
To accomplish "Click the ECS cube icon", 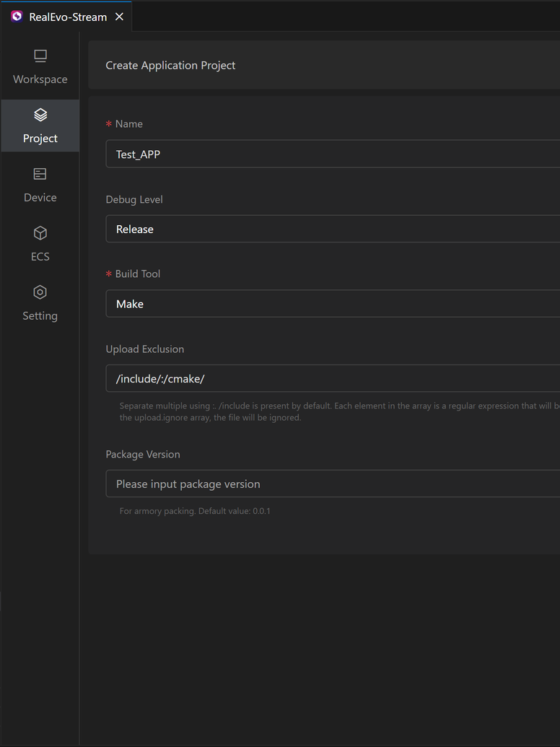I will 40,233.
